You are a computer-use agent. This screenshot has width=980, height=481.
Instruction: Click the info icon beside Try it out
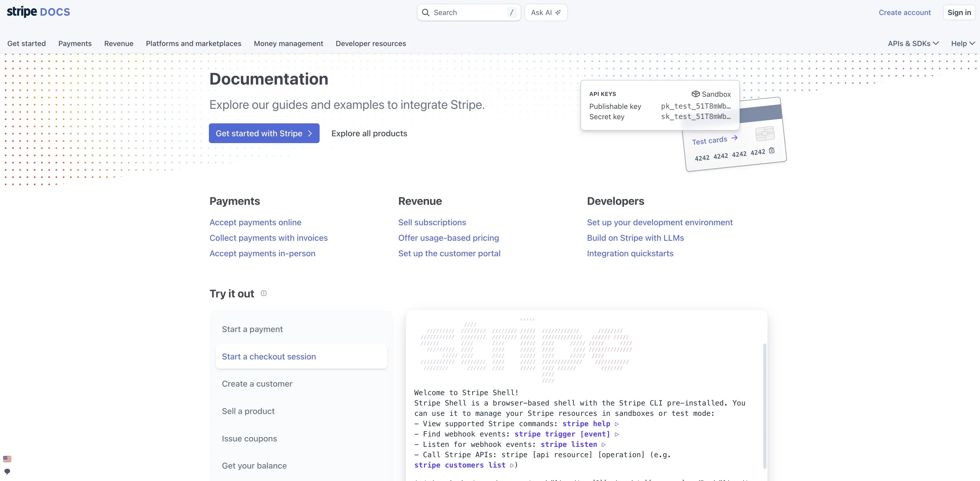pos(264,294)
